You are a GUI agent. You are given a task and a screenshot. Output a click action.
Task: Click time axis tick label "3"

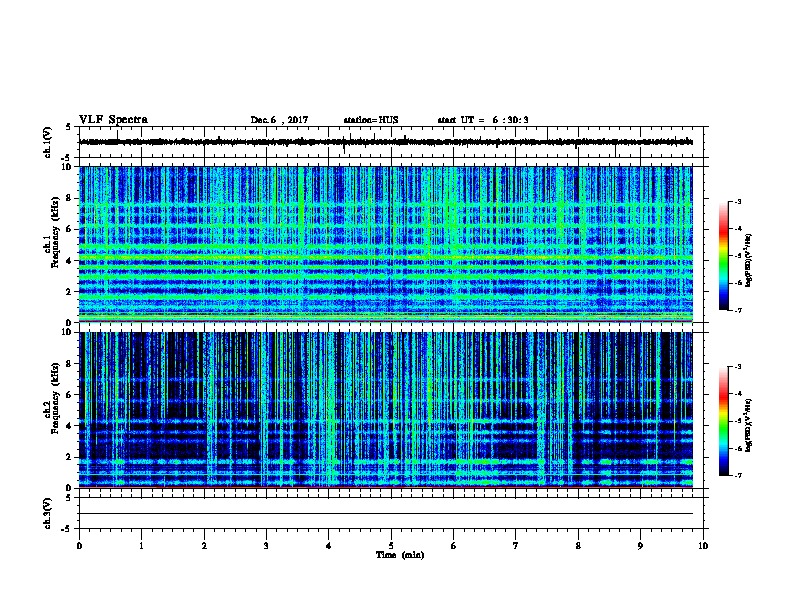click(266, 546)
